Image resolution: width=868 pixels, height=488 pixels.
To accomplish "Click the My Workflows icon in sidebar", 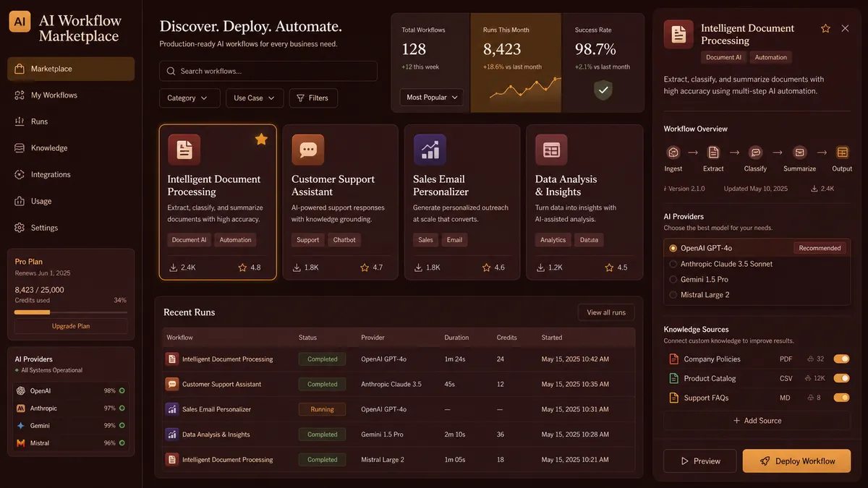I will (x=20, y=95).
